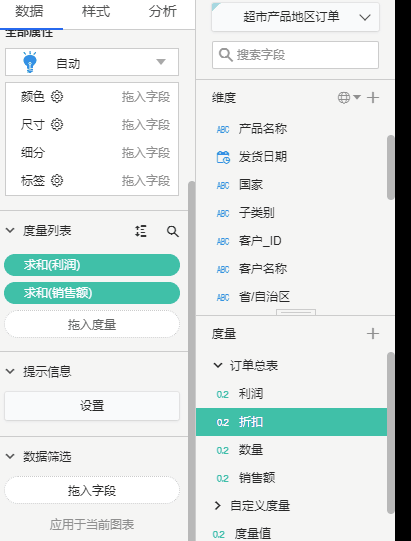
Task: Switch to the 分析 tab
Action: click(x=163, y=11)
